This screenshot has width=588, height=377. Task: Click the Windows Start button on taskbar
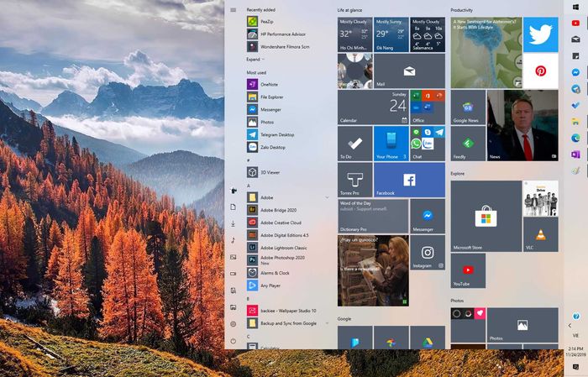click(x=575, y=7)
